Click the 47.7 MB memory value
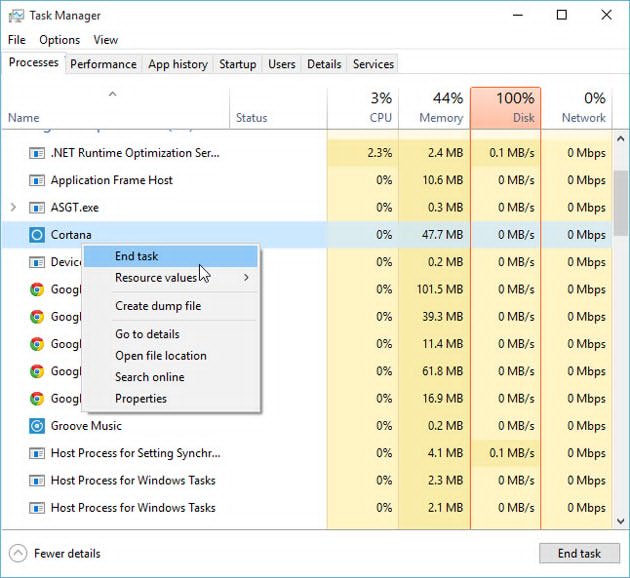630x578 pixels. [x=442, y=235]
